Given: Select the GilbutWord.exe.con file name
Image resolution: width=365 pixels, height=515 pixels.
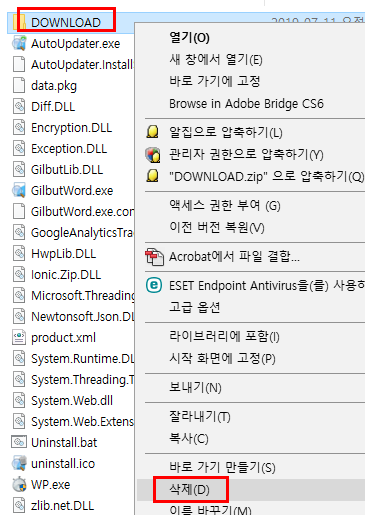Looking at the screenshot, I should [x=82, y=212].
